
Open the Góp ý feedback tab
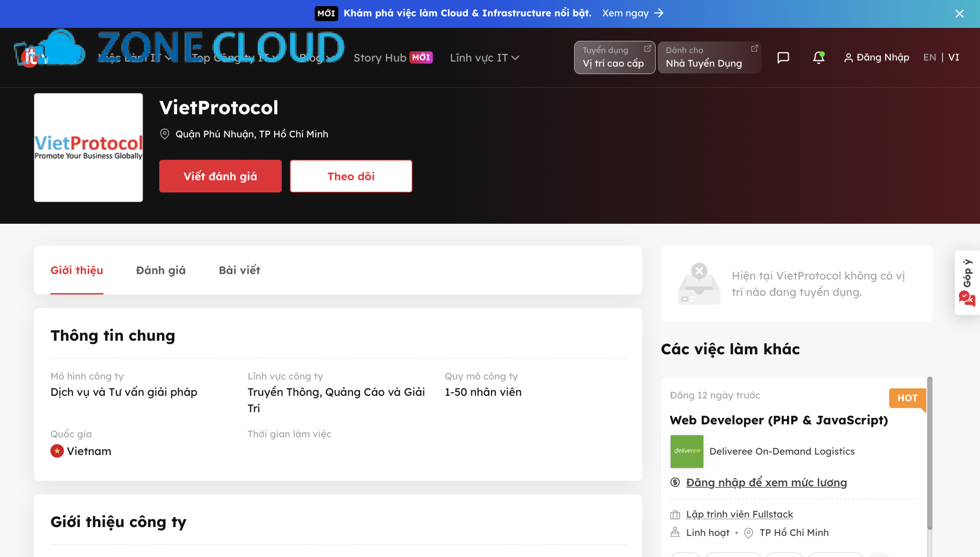(966, 283)
